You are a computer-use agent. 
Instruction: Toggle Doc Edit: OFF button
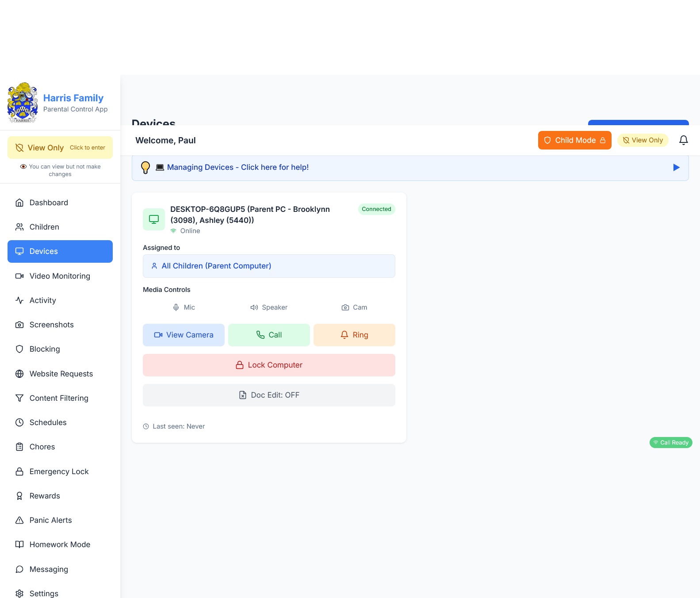269,395
